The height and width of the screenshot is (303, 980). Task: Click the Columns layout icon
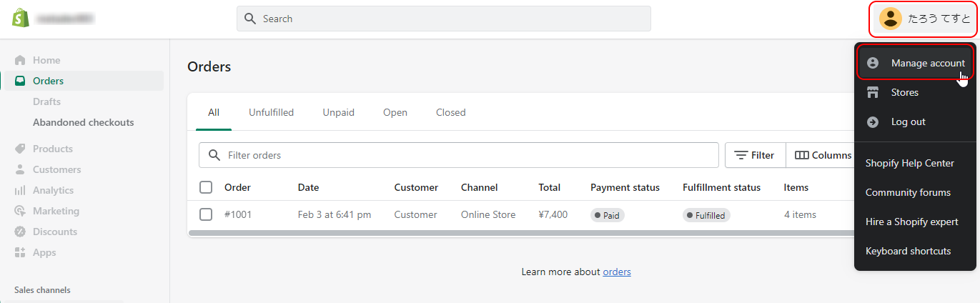(801, 155)
